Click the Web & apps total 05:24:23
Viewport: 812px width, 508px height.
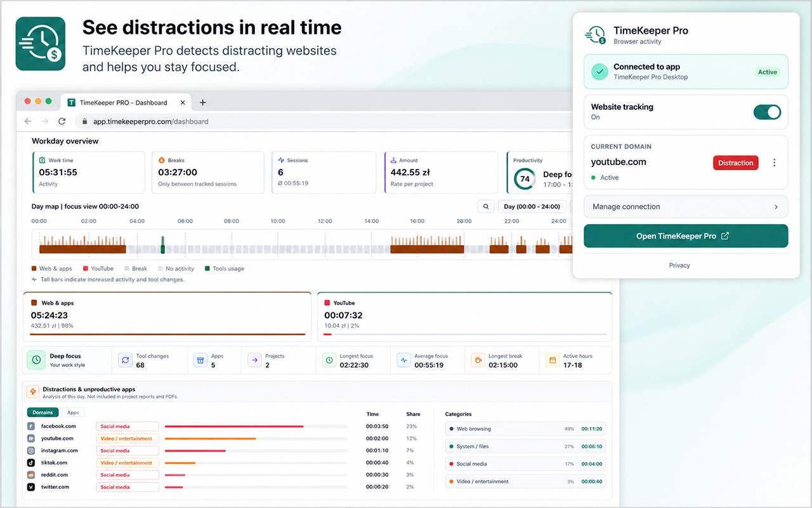[x=49, y=315]
